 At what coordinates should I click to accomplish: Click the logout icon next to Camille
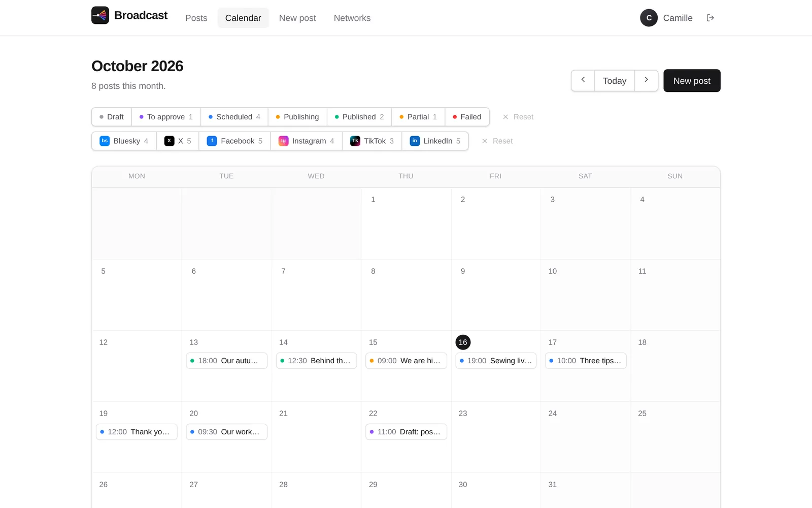click(x=710, y=18)
